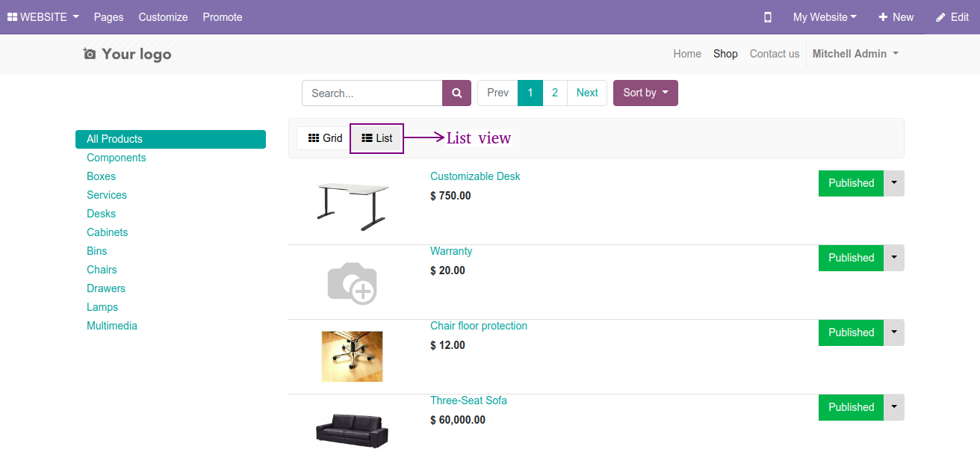Open the Three-Seat Sofa product link
Viewport: 980px width, 467px height.
468,400
